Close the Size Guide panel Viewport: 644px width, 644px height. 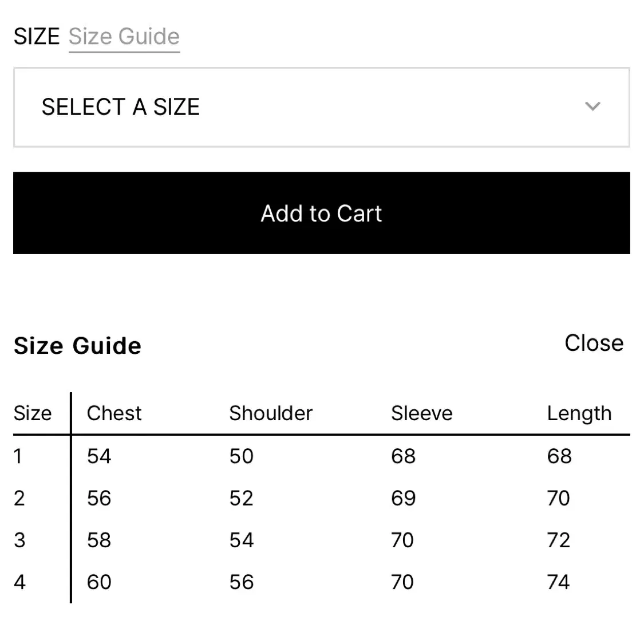[x=594, y=343]
